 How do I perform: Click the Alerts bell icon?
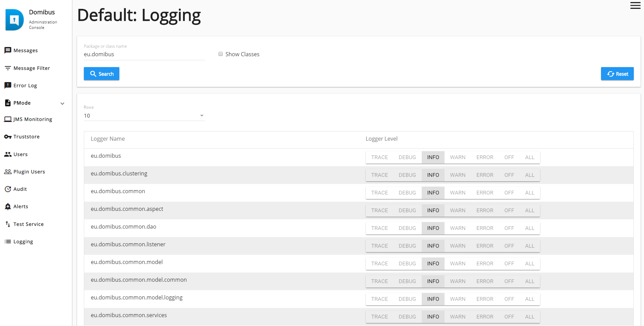click(x=8, y=206)
